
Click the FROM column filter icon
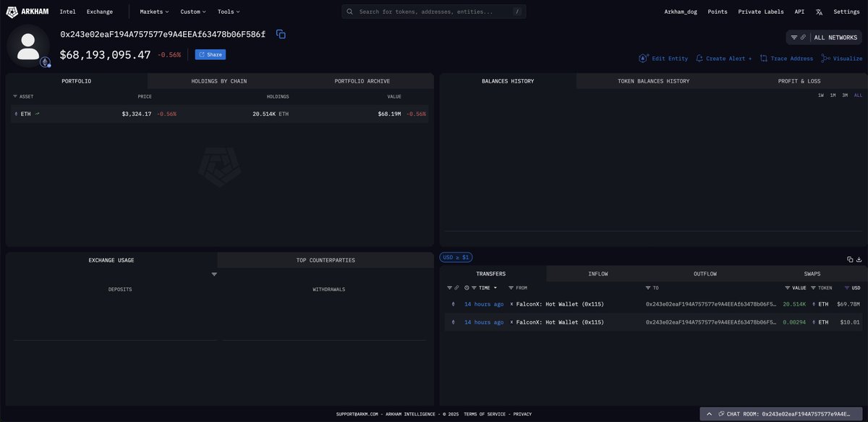point(512,288)
